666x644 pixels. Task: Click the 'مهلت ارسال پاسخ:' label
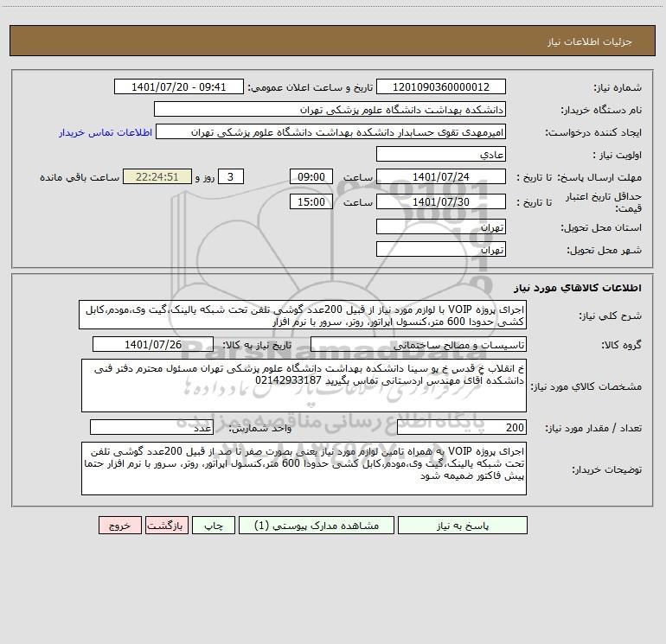[599, 177]
